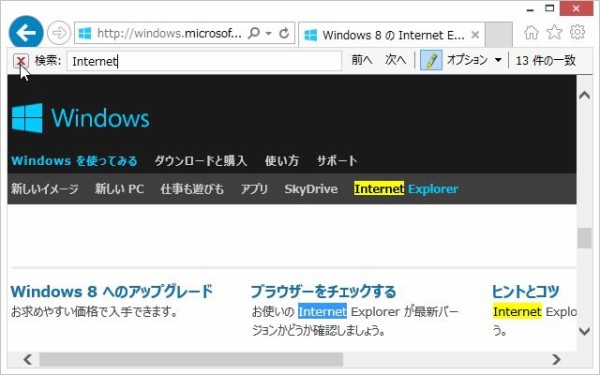Open the SkyDrive subnav link
600x375 pixels.
click(x=311, y=189)
